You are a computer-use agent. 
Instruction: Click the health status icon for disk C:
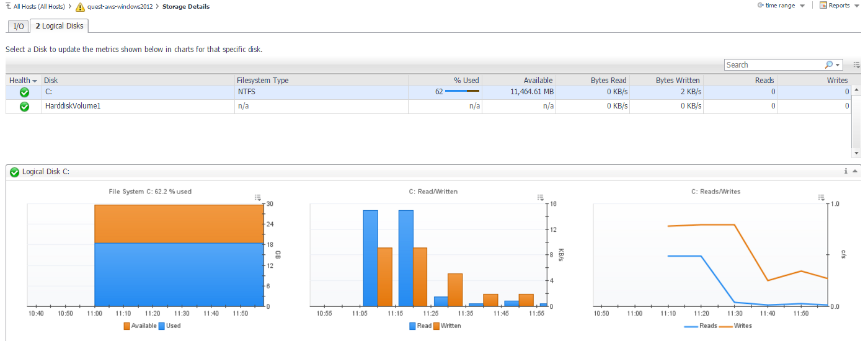click(x=24, y=92)
